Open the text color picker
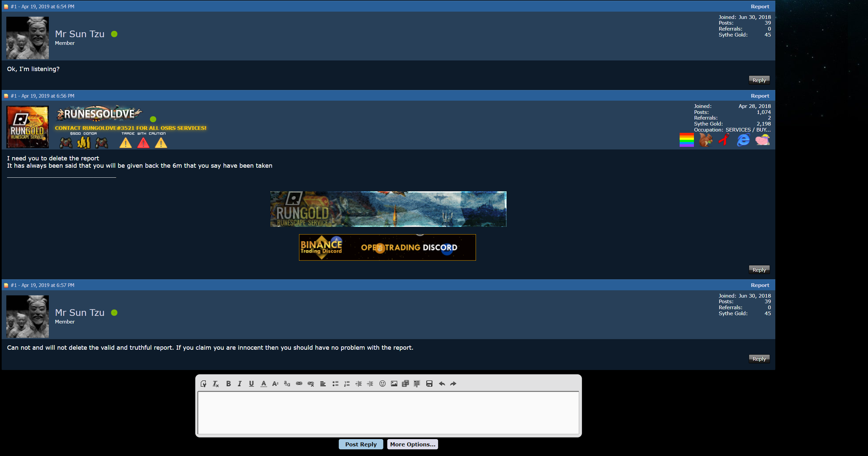Screen dimensions: 868x456 pos(263,384)
